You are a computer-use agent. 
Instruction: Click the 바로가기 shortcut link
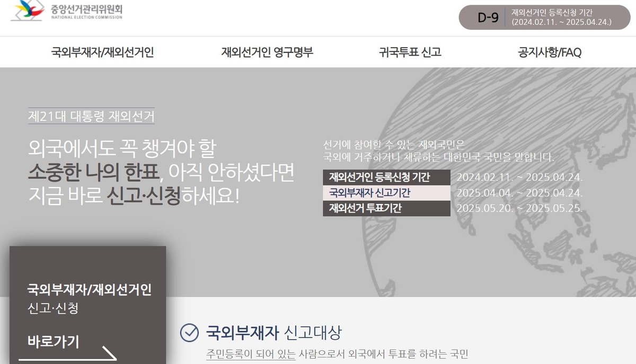click(x=53, y=342)
